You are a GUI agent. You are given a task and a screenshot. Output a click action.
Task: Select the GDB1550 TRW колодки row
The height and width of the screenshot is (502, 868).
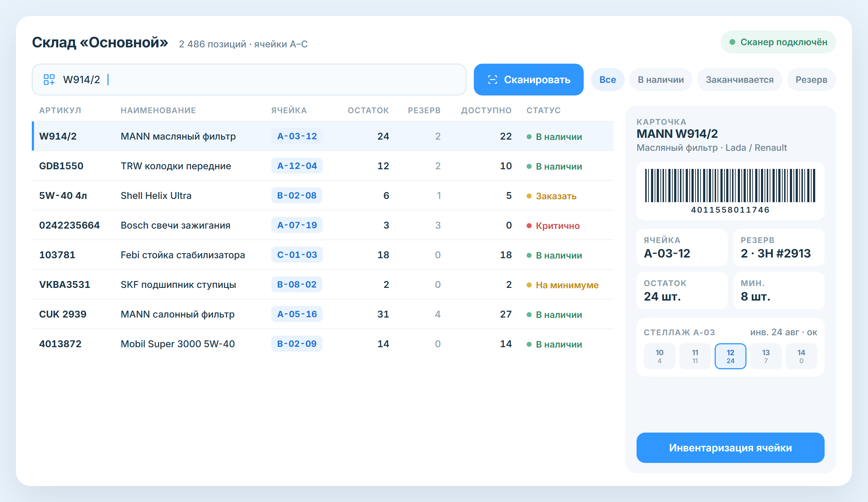pos(323,166)
